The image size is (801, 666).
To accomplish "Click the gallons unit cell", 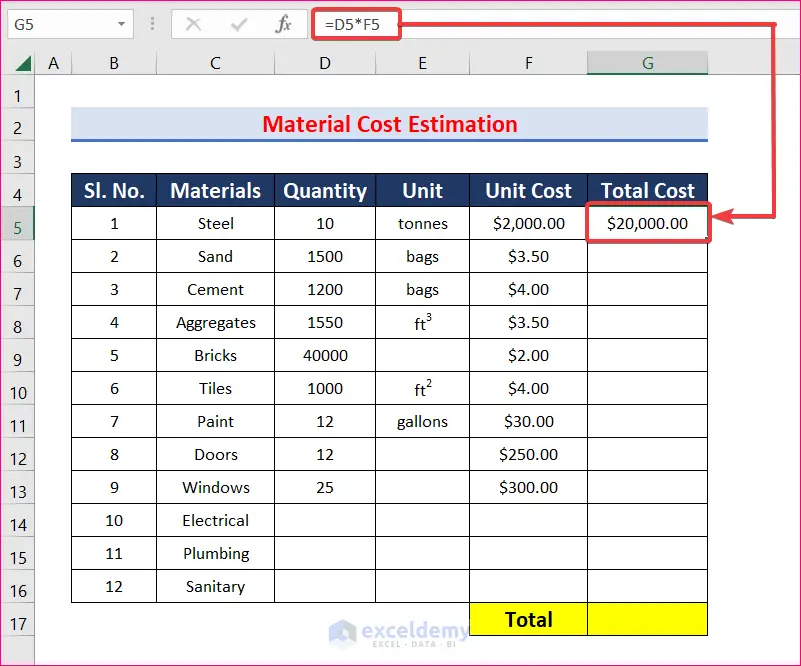I will (x=422, y=421).
